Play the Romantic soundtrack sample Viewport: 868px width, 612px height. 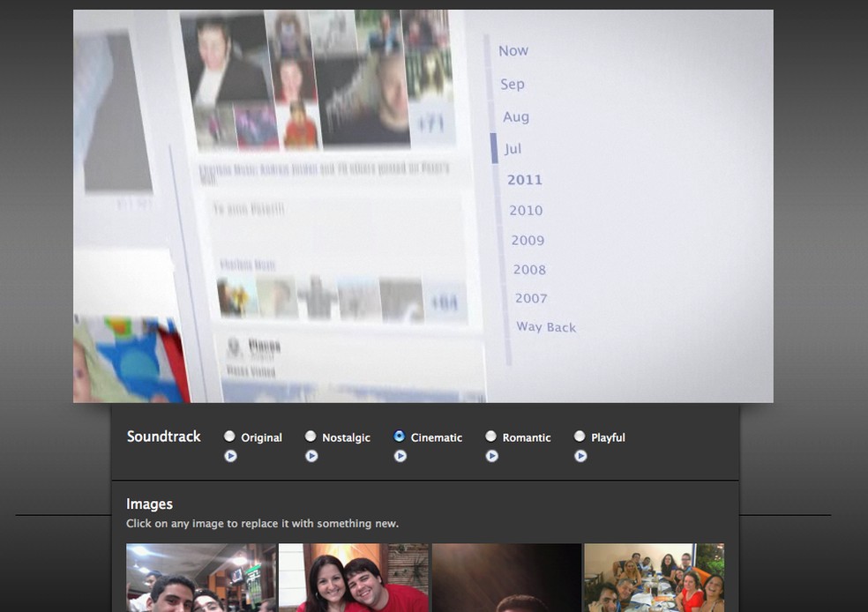491,456
